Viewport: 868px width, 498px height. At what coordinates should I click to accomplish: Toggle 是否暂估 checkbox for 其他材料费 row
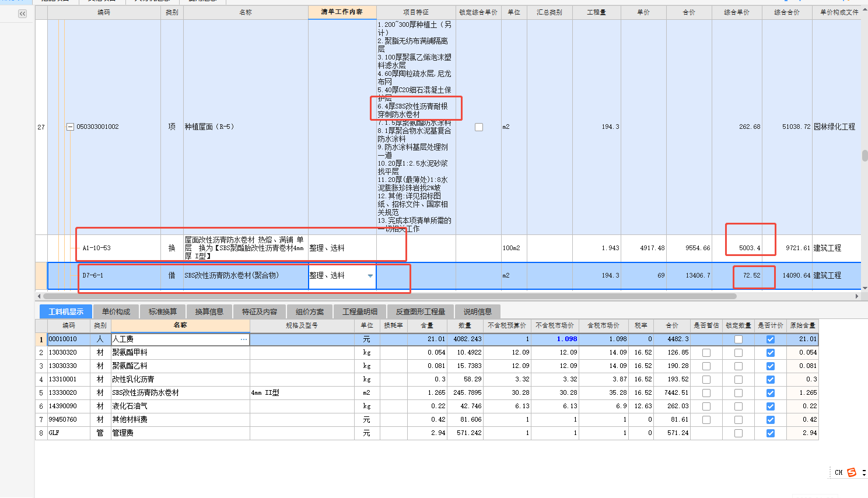(706, 420)
